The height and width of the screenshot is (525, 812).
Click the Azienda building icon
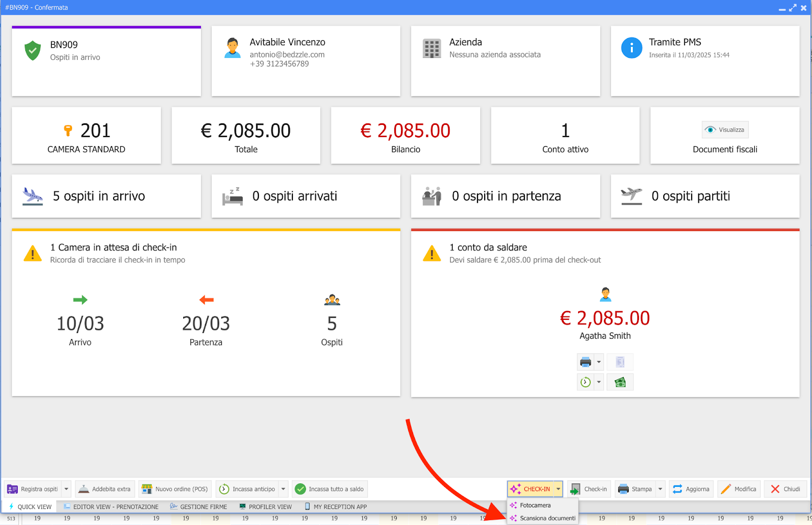[432, 49]
